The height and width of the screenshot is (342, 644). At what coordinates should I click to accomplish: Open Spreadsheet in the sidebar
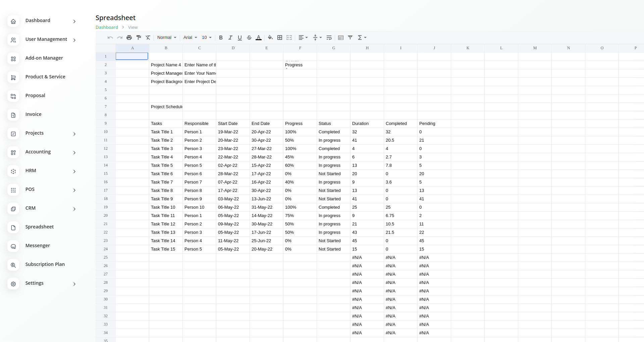(x=39, y=227)
